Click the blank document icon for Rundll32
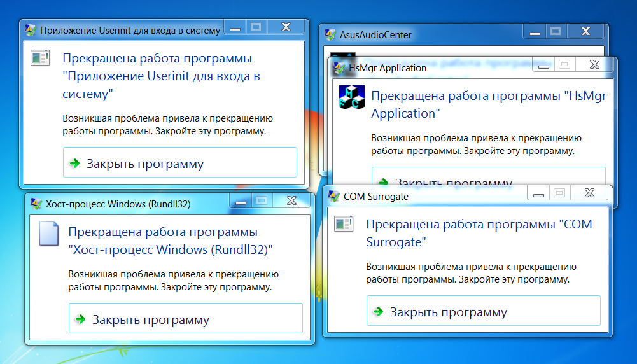Viewport: 637px width, 364px height. pyautogui.click(x=48, y=233)
